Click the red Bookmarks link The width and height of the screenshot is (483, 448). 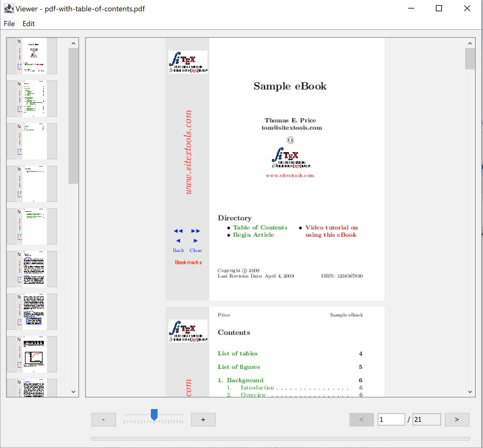[188, 262]
